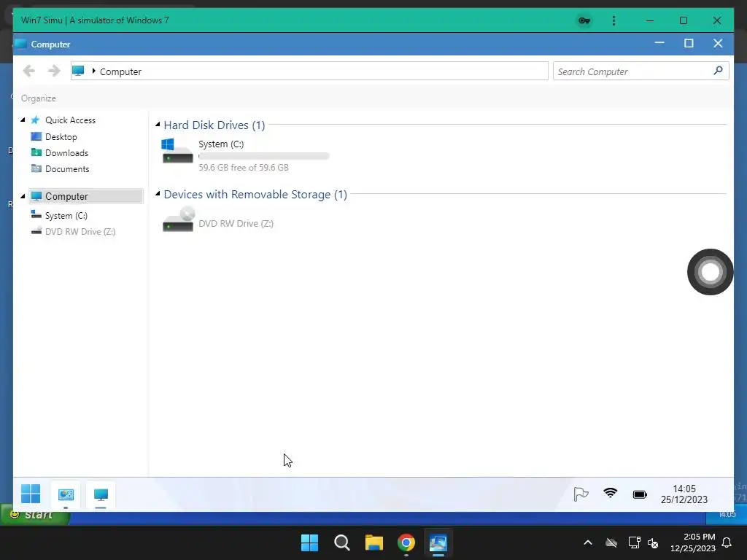The height and width of the screenshot is (560, 747).
Task: Click the Hard Disk Drives (1) header
Action: coord(214,125)
